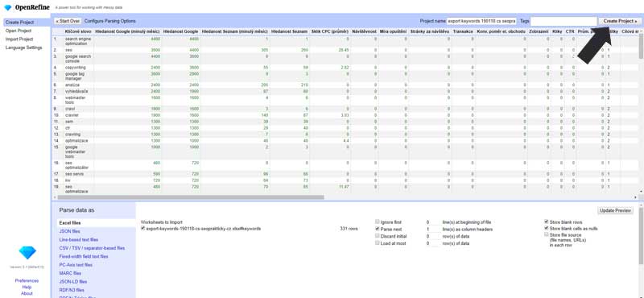Click the 'google search console' keyword cell

78,58
